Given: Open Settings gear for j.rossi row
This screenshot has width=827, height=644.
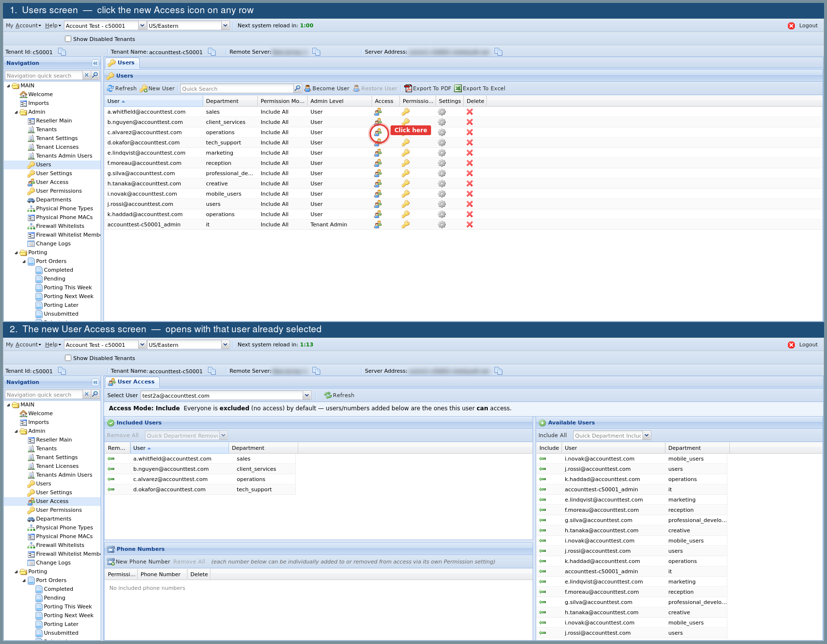Looking at the screenshot, I should (x=442, y=204).
